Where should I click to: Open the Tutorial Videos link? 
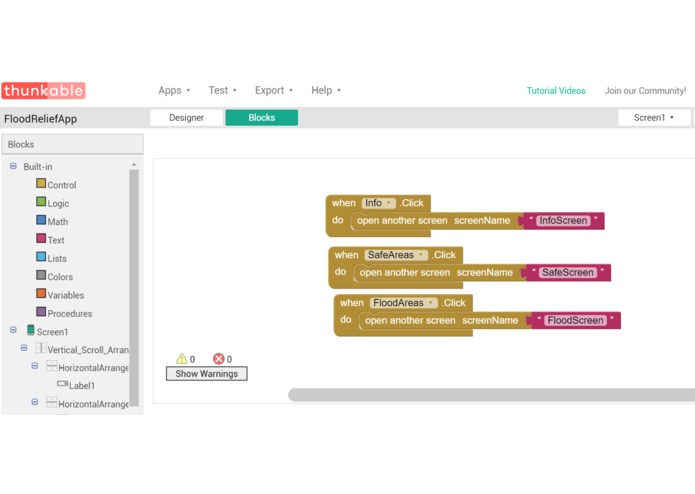coord(556,91)
